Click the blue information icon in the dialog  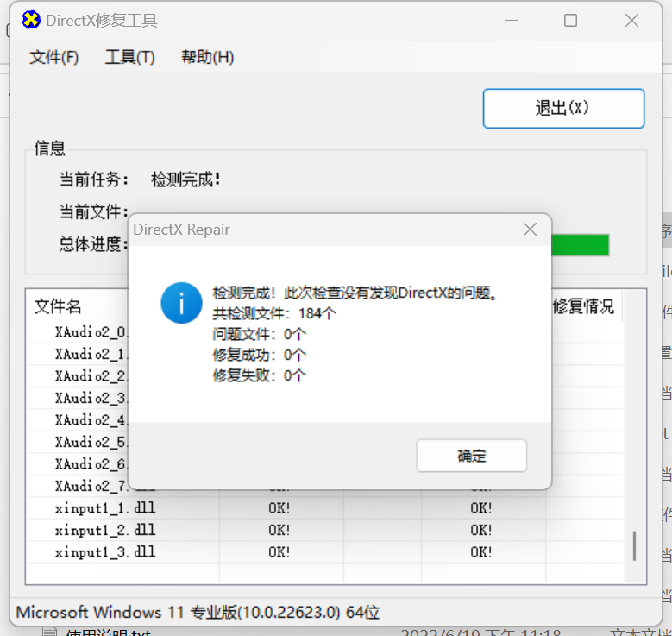point(181,303)
